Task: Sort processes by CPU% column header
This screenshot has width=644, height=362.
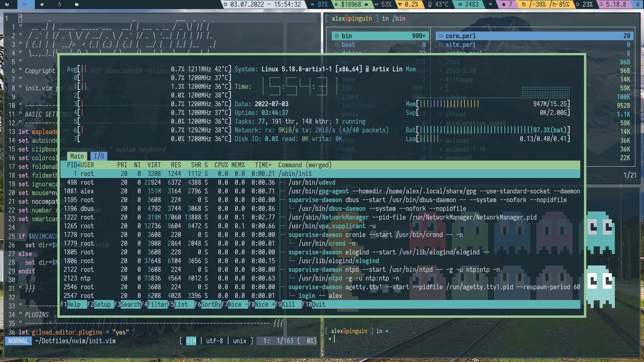Action: [221, 165]
